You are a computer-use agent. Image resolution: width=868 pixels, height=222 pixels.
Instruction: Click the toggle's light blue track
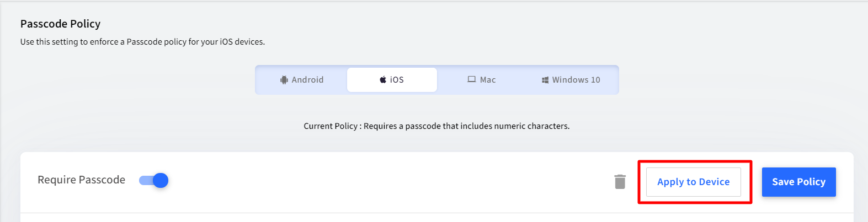[x=145, y=180]
